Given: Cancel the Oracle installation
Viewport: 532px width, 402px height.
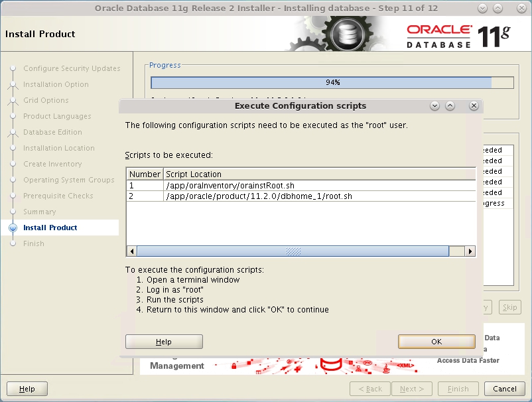Looking at the screenshot, I should 505,389.
